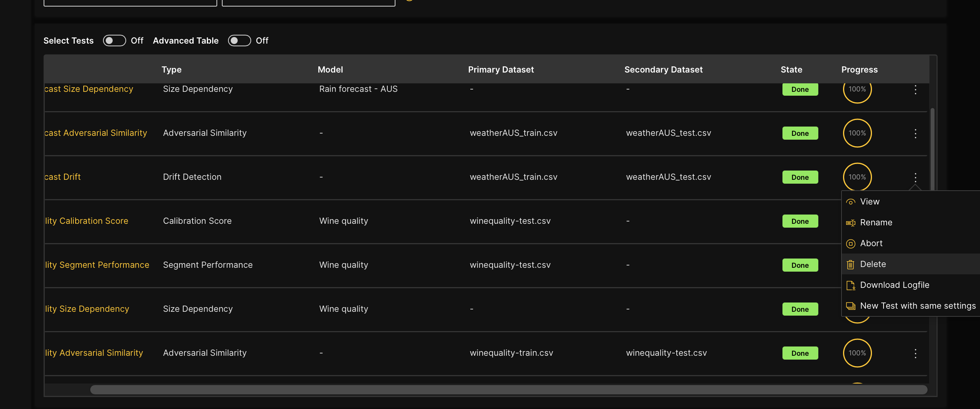Image resolution: width=980 pixels, height=409 pixels.
Task: Open three-dot menu for Rain forecast Size Dependency
Action: coord(915,90)
